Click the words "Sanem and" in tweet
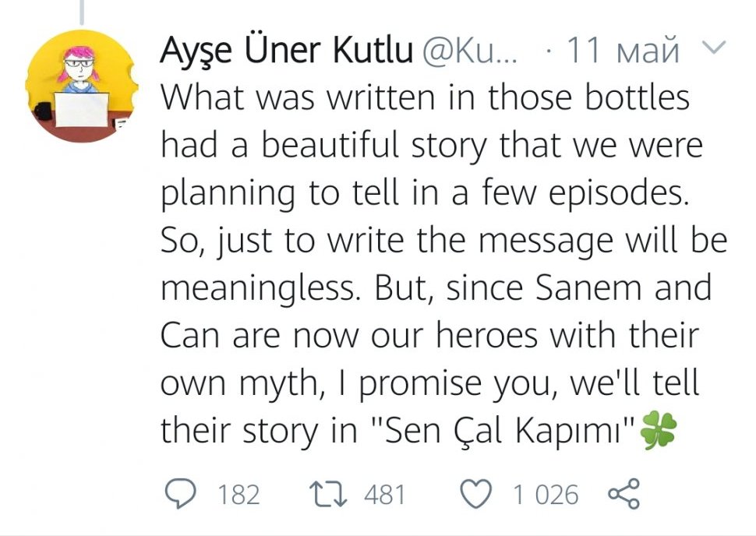This screenshot has width=756, height=536. coord(624,289)
